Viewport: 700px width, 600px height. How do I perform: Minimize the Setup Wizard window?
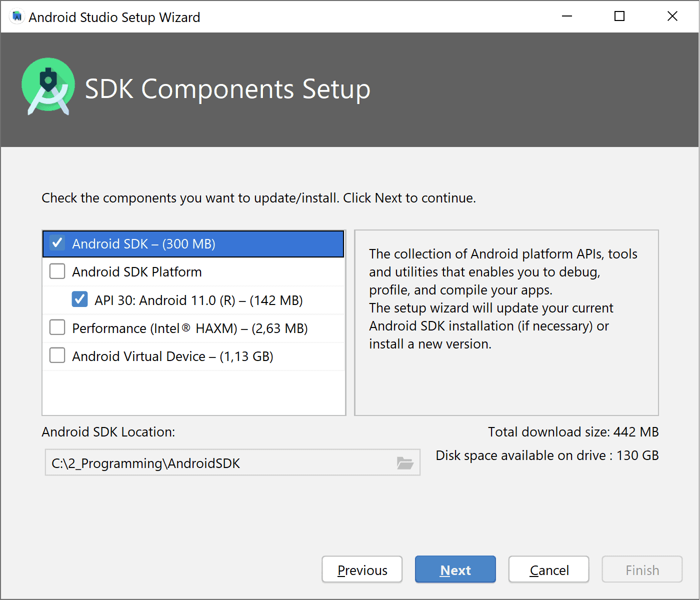(567, 16)
